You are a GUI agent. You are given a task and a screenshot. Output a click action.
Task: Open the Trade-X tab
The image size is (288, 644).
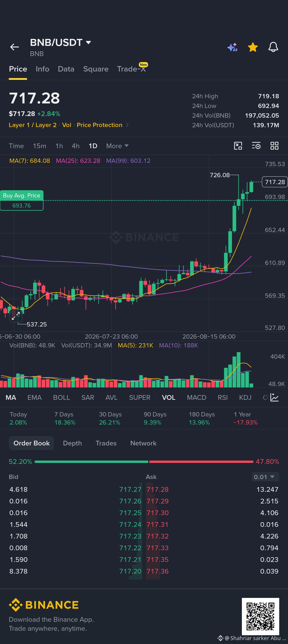(132, 69)
